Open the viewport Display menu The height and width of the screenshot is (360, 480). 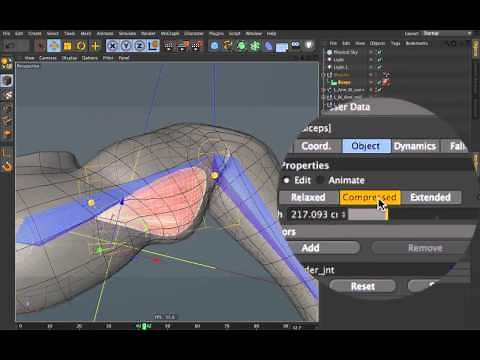pos(69,58)
